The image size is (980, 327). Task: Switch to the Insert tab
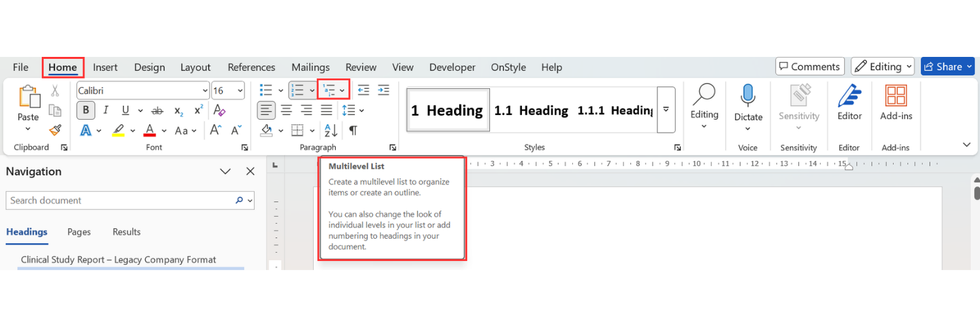105,67
